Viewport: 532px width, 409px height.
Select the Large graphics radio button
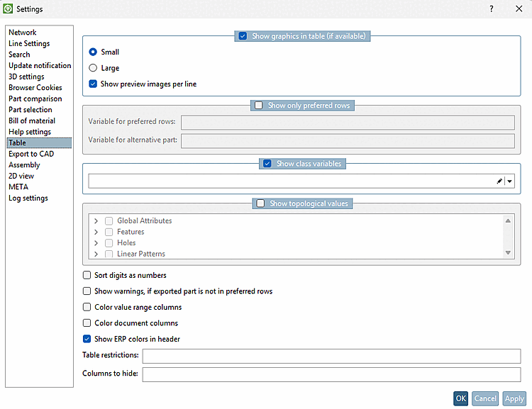coord(93,68)
